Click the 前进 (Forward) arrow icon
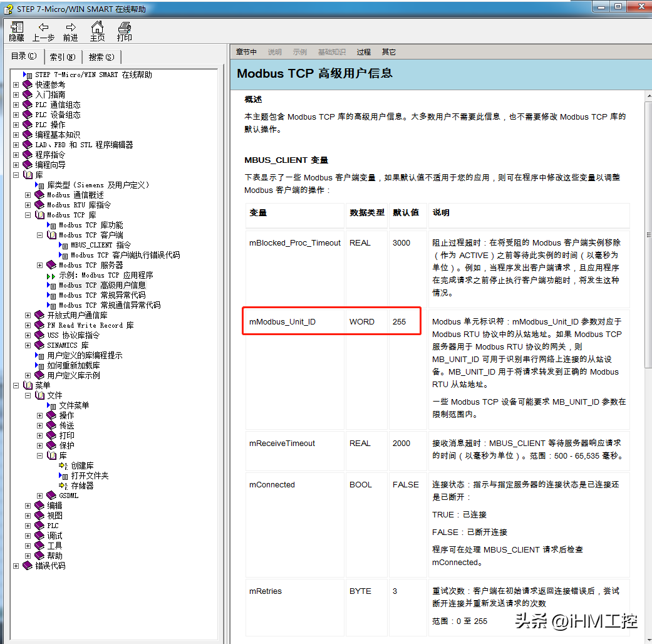 71,28
